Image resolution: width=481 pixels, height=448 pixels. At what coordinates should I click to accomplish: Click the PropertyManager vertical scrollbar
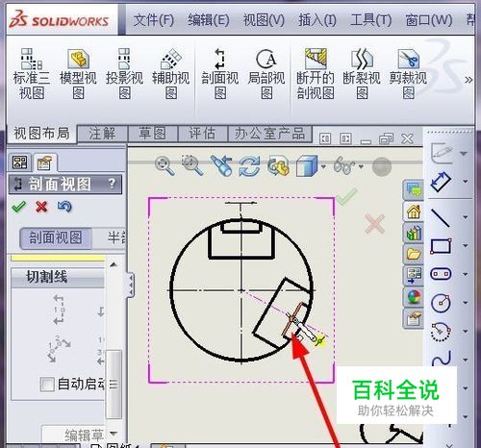114,385
